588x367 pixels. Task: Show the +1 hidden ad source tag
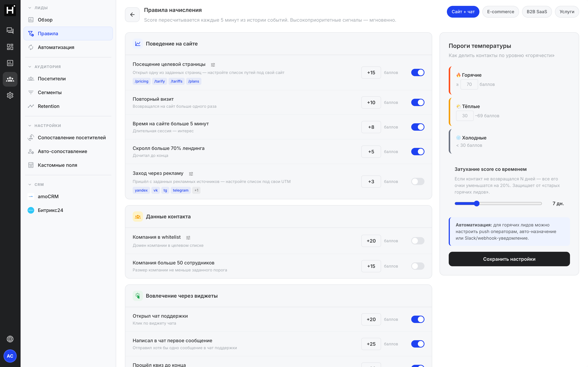tap(196, 190)
